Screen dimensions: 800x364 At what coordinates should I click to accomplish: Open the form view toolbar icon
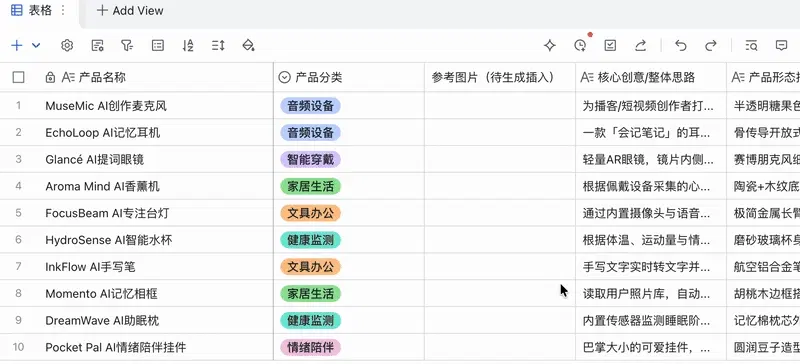click(97, 45)
